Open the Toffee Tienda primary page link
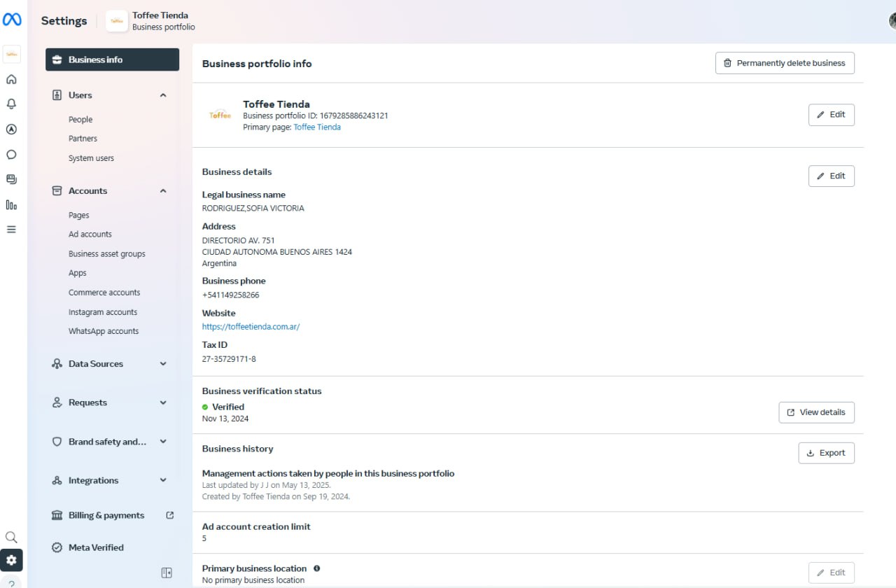Screen dimensions: 896x588 pos(317,127)
